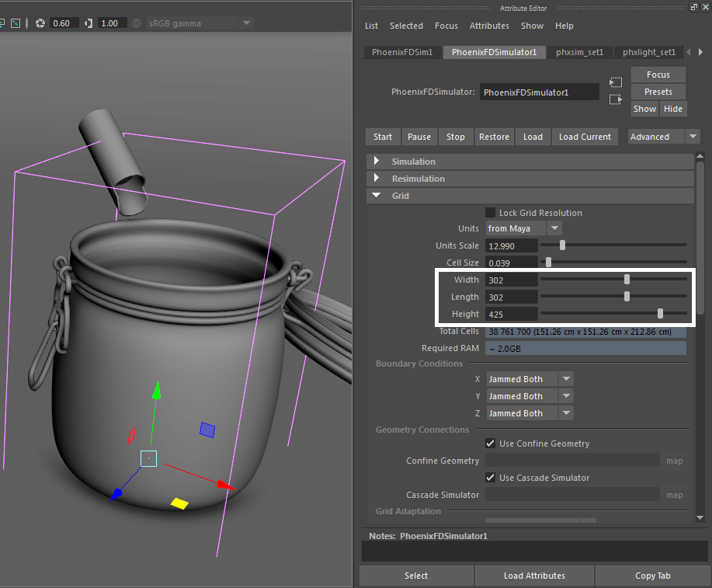The height and width of the screenshot is (588, 712).
Task: Click the tab scroll left arrow
Action: (689, 52)
